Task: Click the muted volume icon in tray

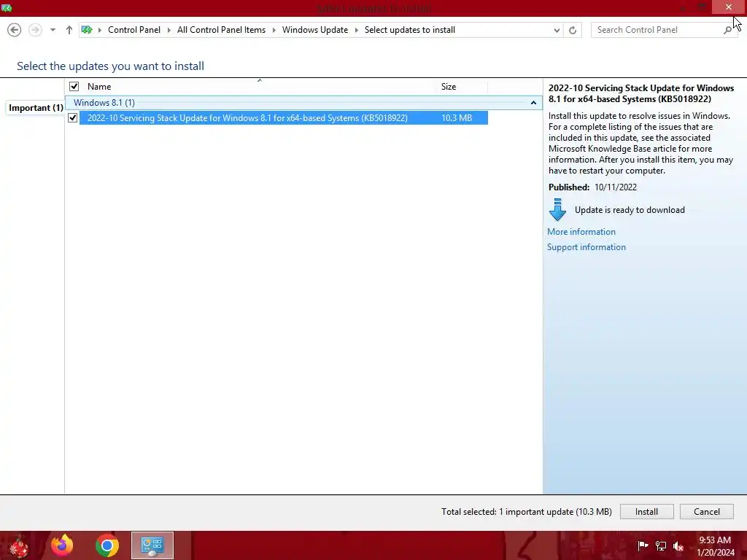Action: click(x=678, y=546)
